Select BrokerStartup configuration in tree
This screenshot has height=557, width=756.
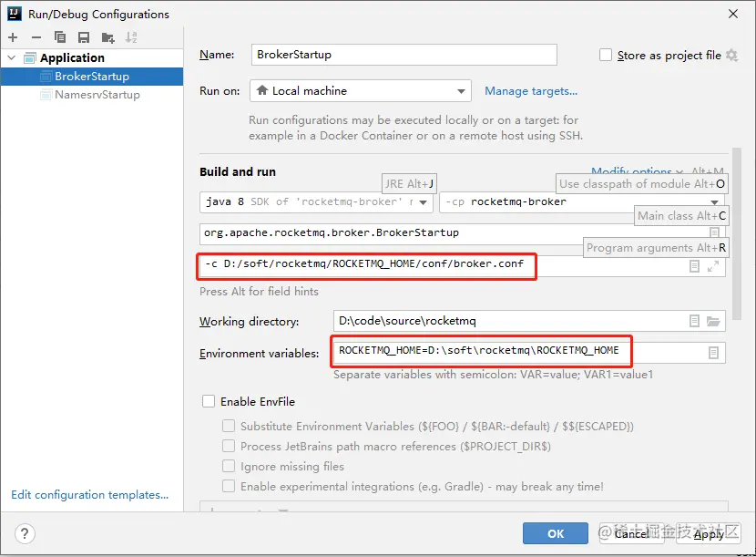[x=92, y=77]
